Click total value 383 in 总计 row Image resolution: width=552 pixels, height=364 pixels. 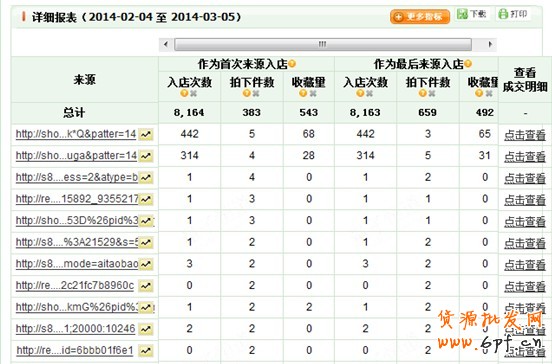[x=251, y=113]
